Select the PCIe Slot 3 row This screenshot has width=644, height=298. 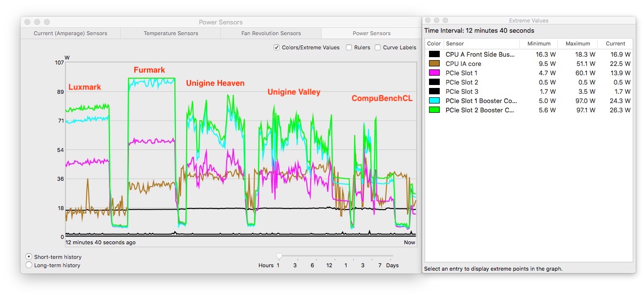[x=529, y=91]
